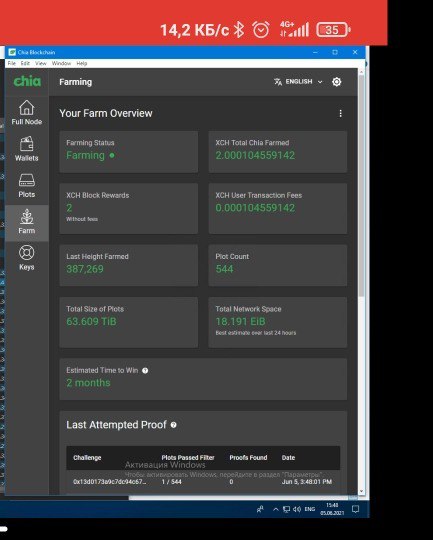The image size is (433, 540).
Task: Click the People icon in taskbar
Action: coord(260,509)
